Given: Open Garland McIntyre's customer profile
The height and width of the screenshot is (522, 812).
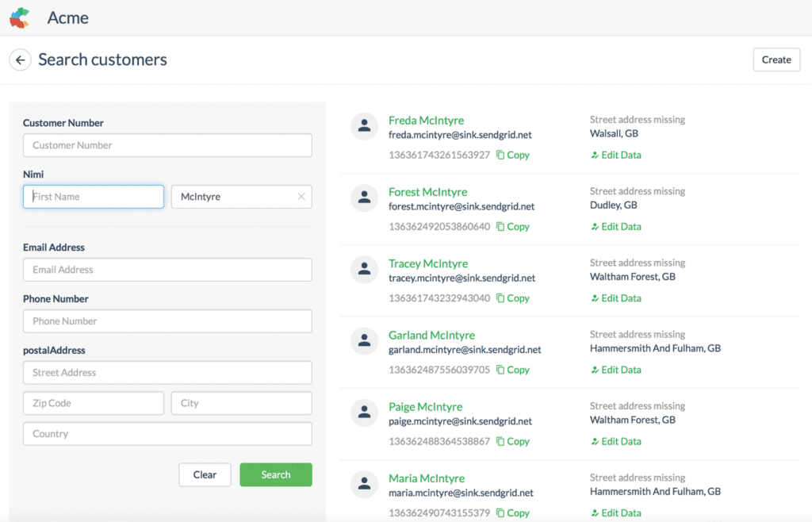Looking at the screenshot, I should point(432,336).
